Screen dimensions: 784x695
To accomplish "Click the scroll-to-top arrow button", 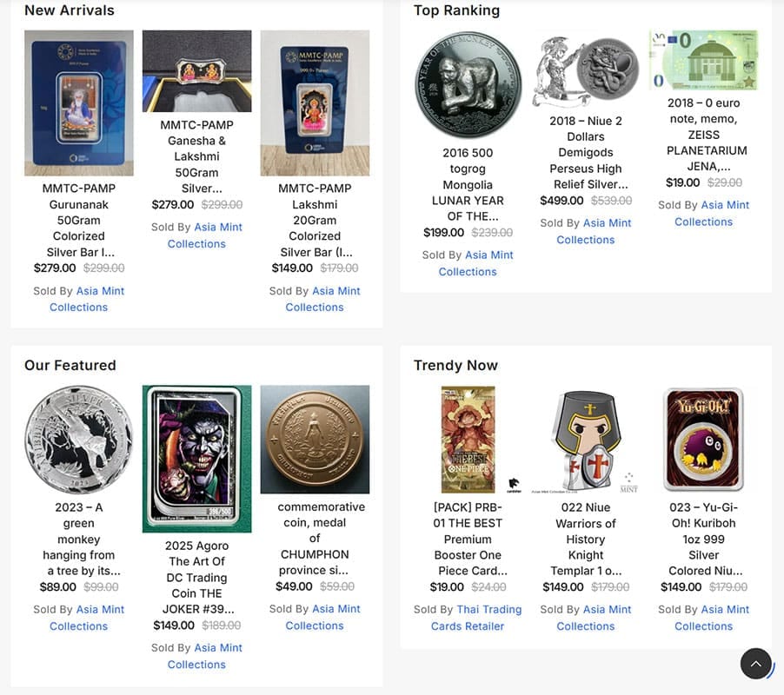I will (x=755, y=665).
